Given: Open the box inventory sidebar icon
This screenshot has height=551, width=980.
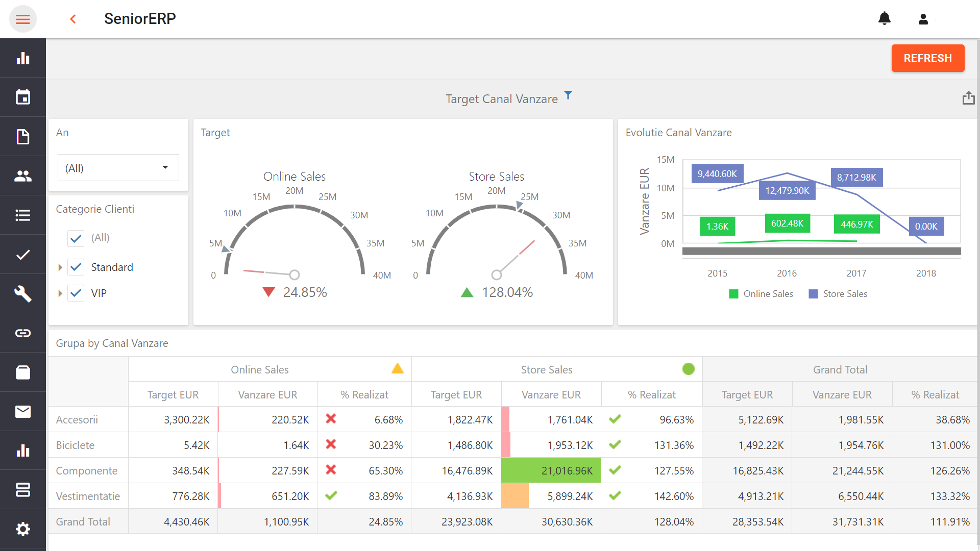Looking at the screenshot, I should (x=23, y=372).
